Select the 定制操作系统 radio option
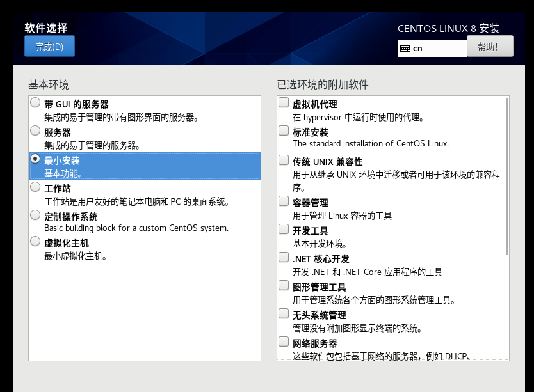Viewport: 534px width, 392px height. click(35, 216)
